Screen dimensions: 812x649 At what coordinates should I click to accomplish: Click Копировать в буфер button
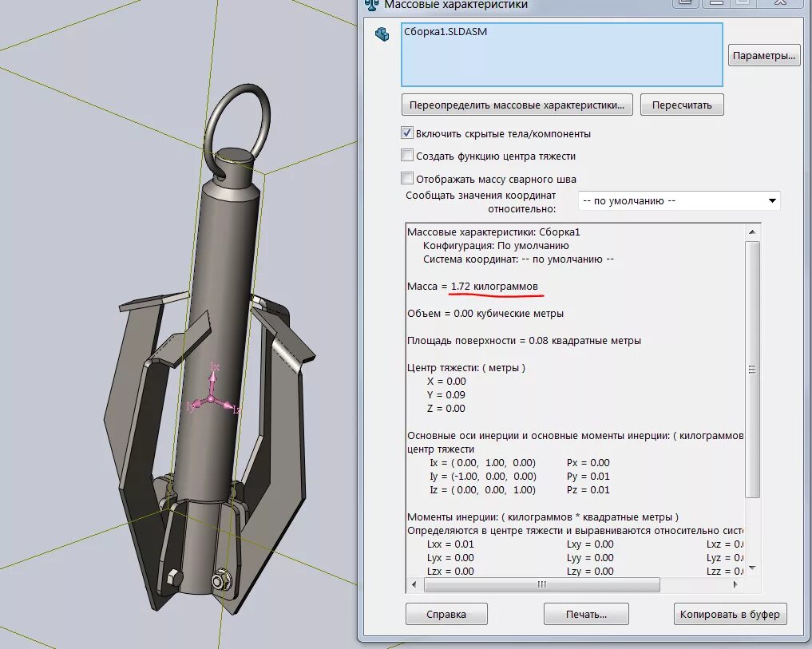pyautogui.click(x=731, y=615)
